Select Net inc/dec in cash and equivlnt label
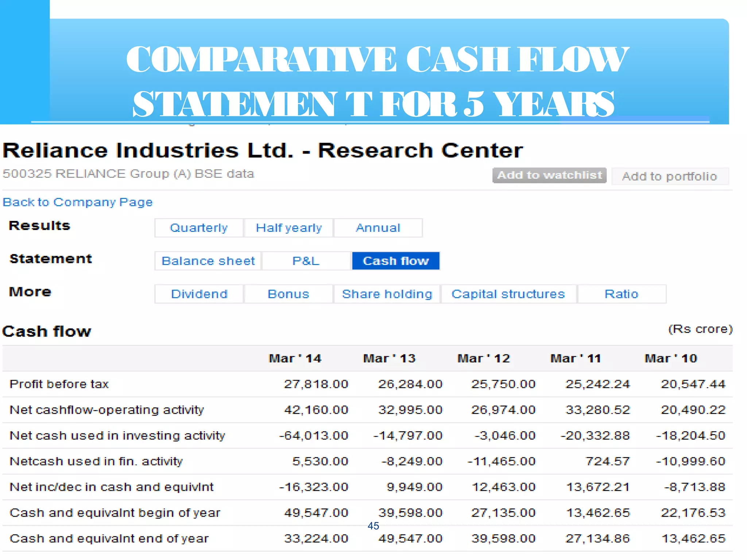This screenshot has height=560, width=747. (x=111, y=487)
